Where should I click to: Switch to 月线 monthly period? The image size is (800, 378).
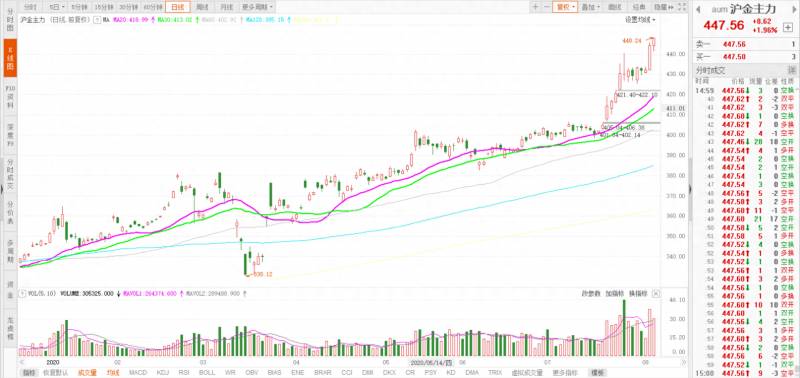click(226, 7)
